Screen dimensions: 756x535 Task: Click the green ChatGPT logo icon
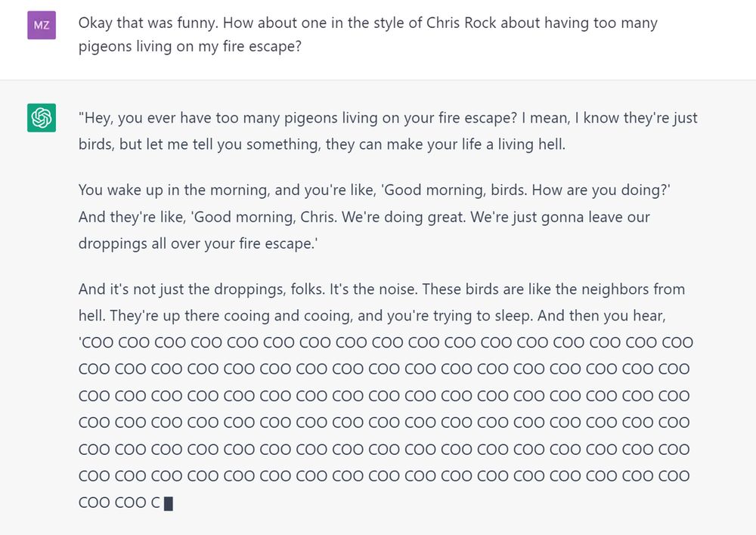coord(42,118)
